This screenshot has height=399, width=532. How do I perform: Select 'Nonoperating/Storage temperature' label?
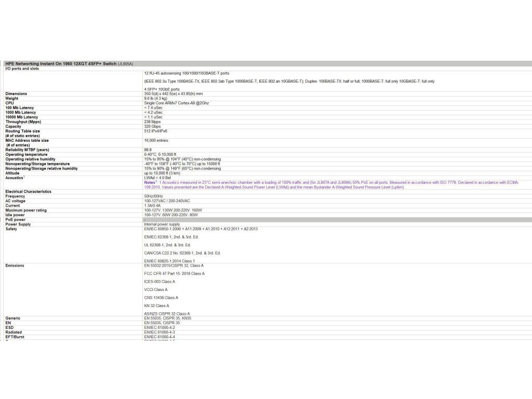point(37,164)
